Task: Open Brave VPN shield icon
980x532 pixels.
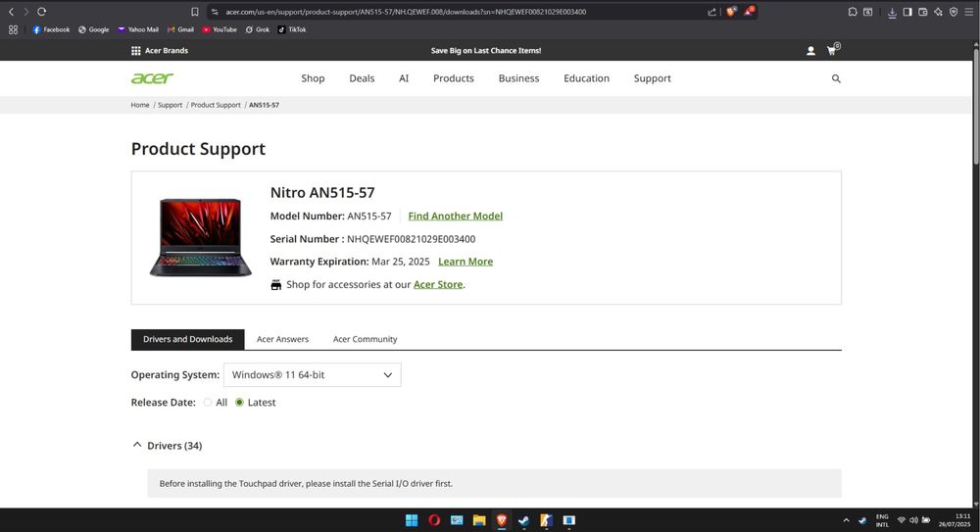Action: pos(954,11)
